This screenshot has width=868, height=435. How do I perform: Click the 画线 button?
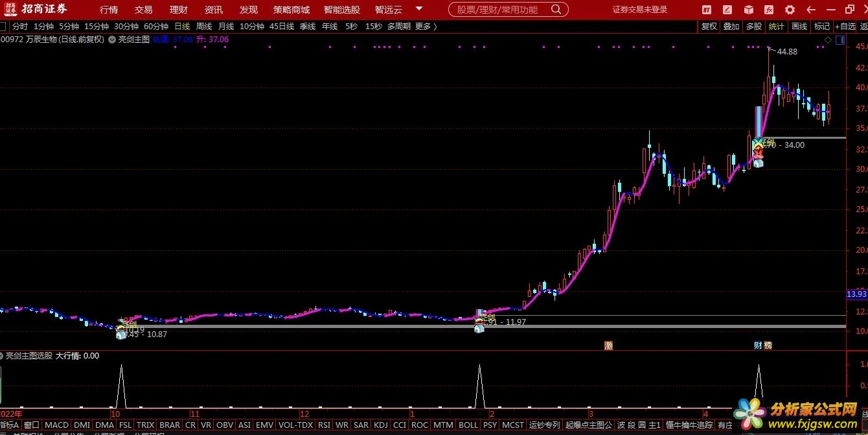(800, 27)
